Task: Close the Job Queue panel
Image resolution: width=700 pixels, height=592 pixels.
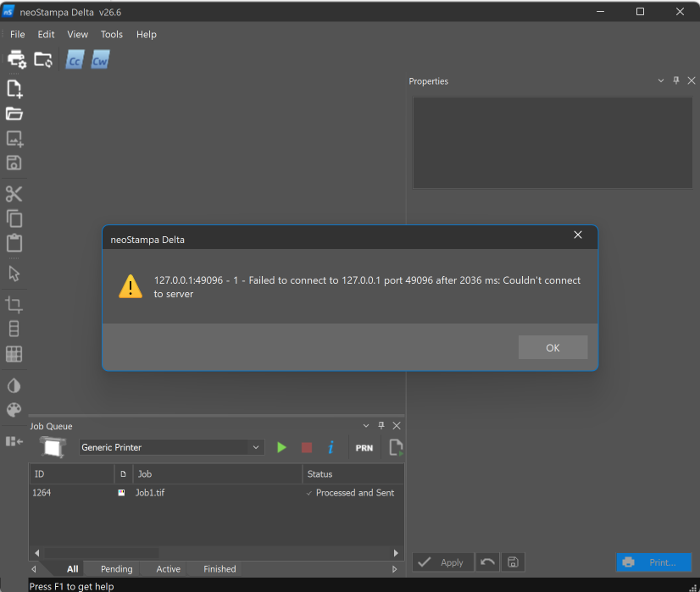Action: pyautogui.click(x=397, y=426)
